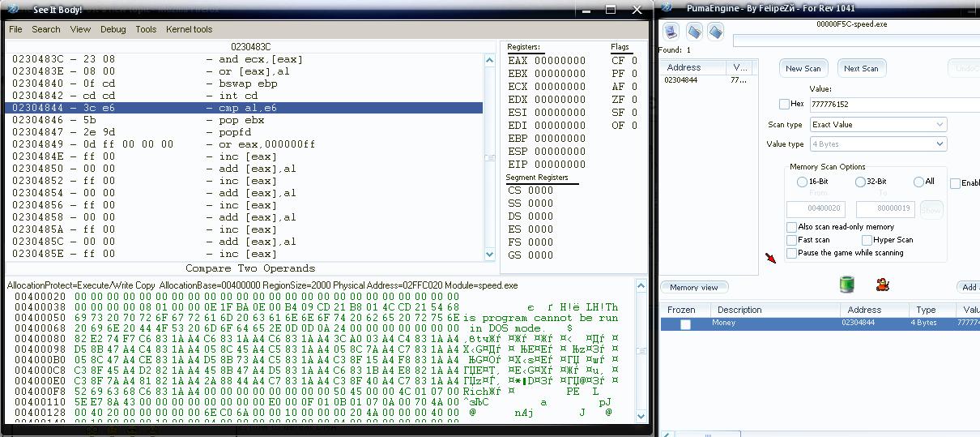This screenshot has width=980, height=437.
Task: Click the open process computer icon
Action: pos(671,32)
